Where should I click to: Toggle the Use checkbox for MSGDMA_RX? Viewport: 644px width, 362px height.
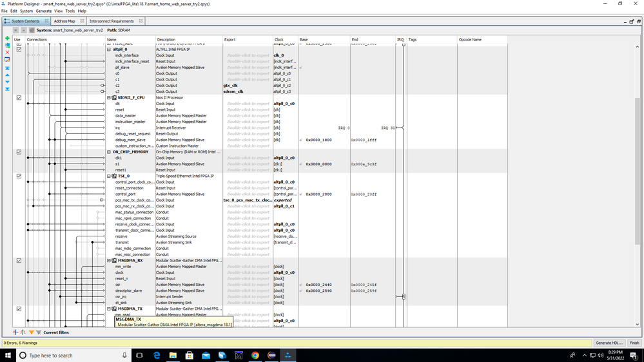pyautogui.click(x=19, y=261)
